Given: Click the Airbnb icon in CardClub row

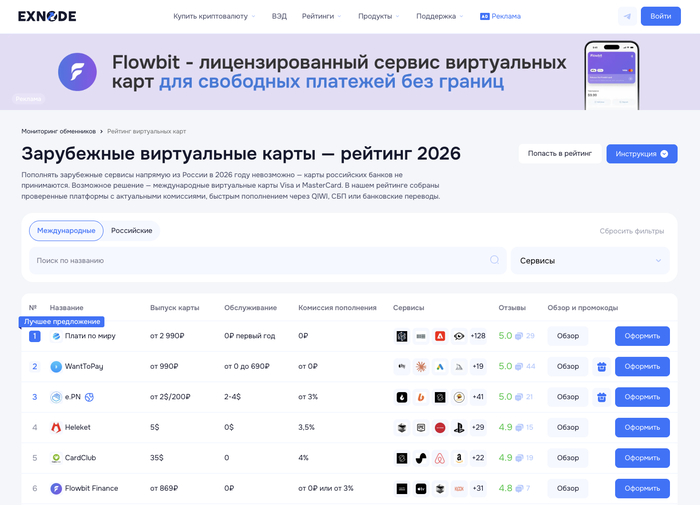Looking at the screenshot, I should [440, 458].
